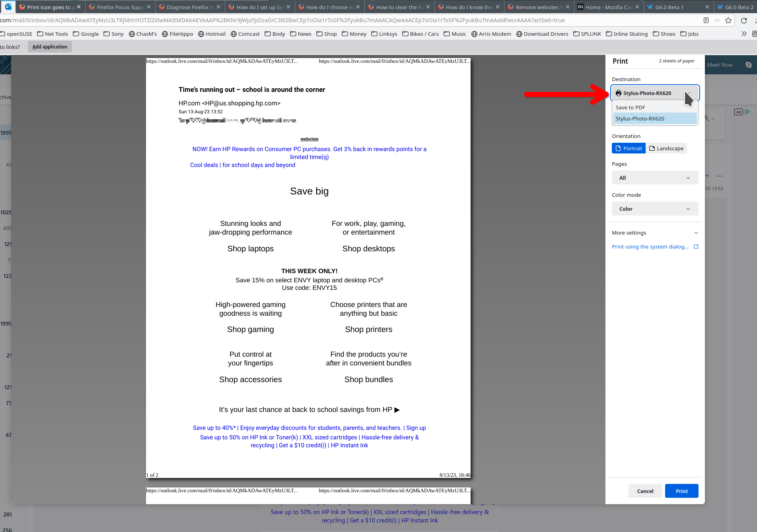Click 'Meet Now' in Outlook header
Image resolution: width=757 pixels, height=532 pixels.
point(720,65)
